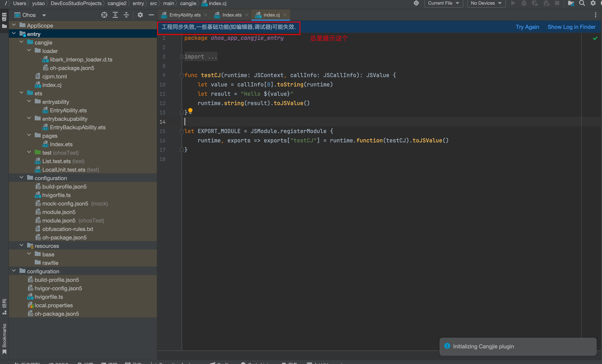Click the Try Again link

click(x=527, y=27)
